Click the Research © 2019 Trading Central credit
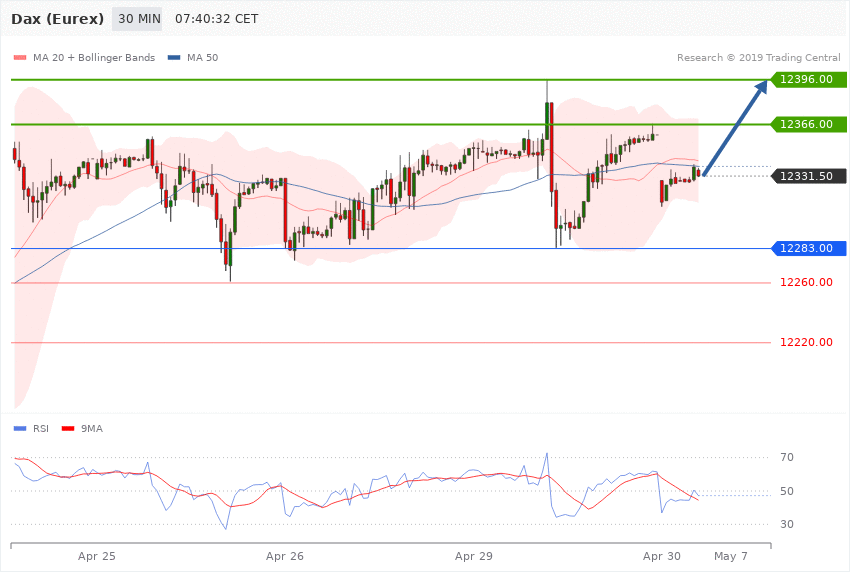The width and height of the screenshot is (850, 576). [x=758, y=57]
